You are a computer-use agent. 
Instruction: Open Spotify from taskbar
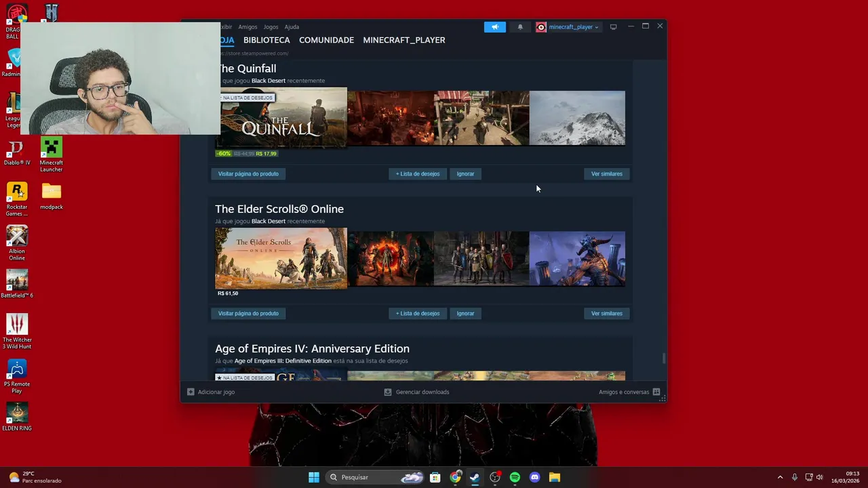(x=515, y=477)
